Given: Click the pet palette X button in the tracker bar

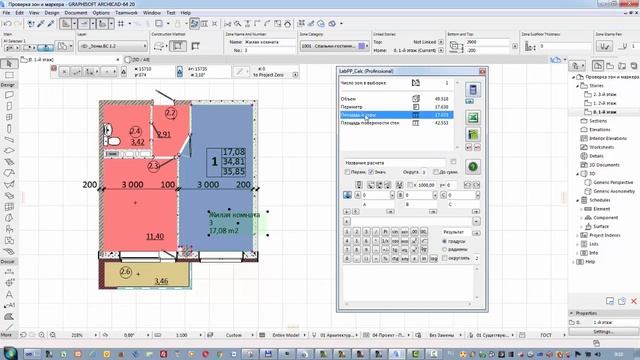Looking at the screenshot, I should pyautogui.click(x=64, y=72).
